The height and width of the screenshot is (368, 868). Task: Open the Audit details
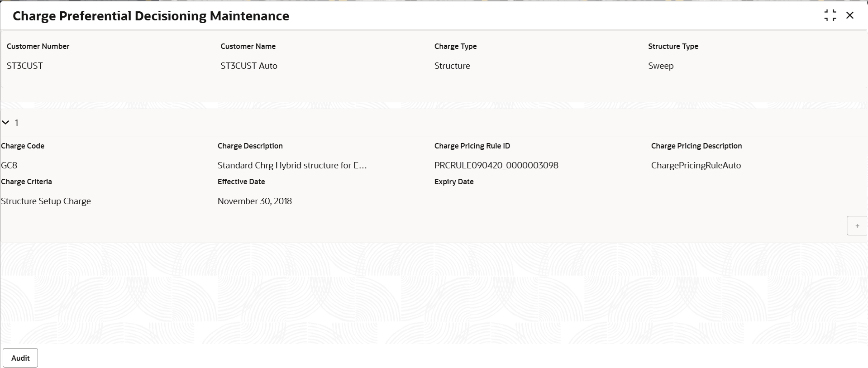(20, 358)
